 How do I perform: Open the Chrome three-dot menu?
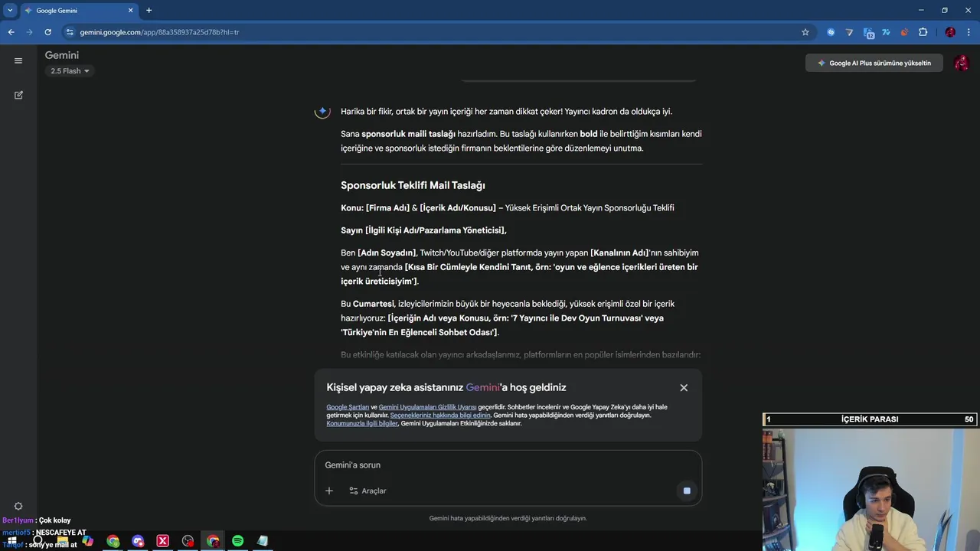click(969, 32)
